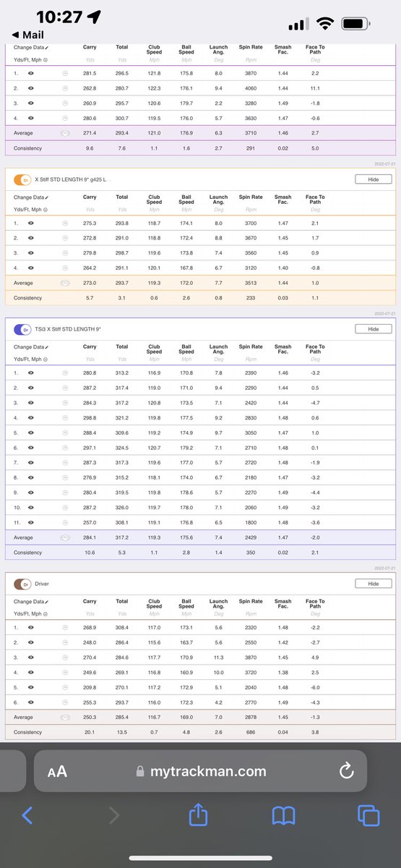Toggle eye for shot with 275.3 carry

(31, 223)
